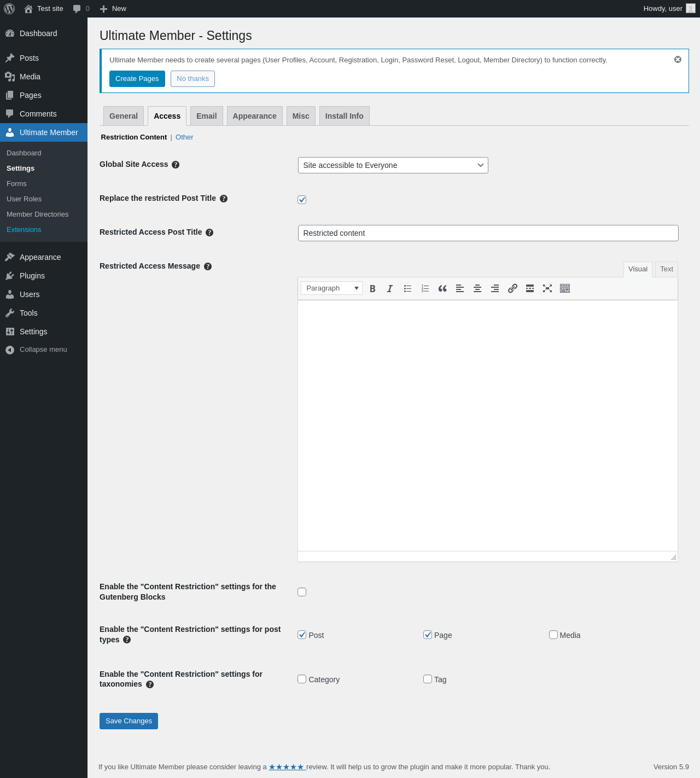Check the Category taxonomy checkbox
This screenshot has height=778, width=700.
[x=302, y=679]
